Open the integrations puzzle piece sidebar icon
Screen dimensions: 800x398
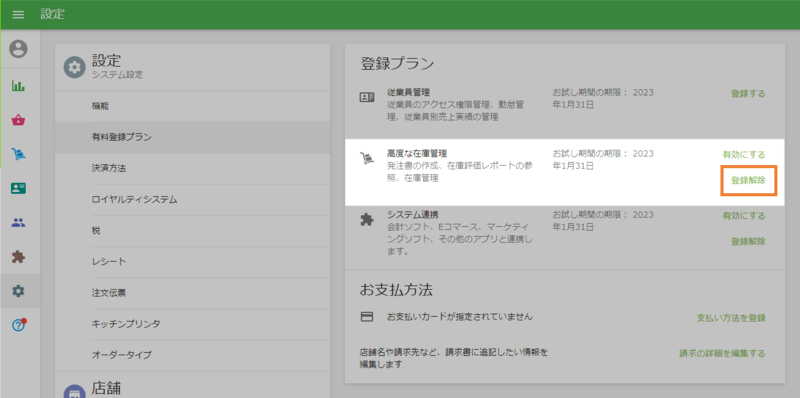pyautogui.click(x=19, y=257)
